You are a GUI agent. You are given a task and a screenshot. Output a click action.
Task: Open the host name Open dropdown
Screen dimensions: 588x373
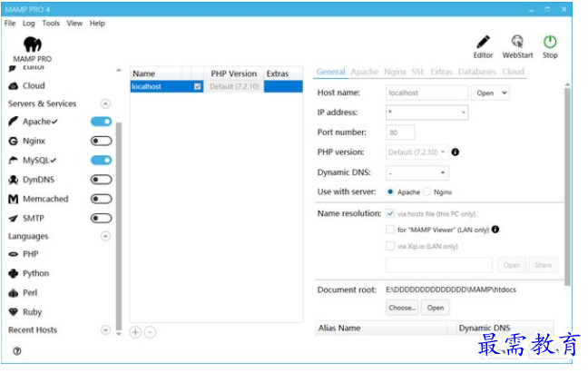490,93
